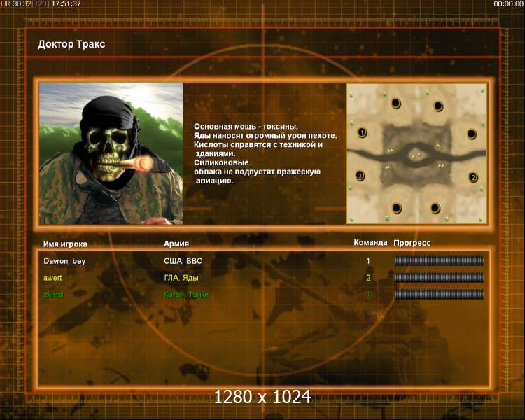The height and width of the screenshot is (420, 525).
Task: Click start position marker 2 on the minimap
Action: point(472,177)
